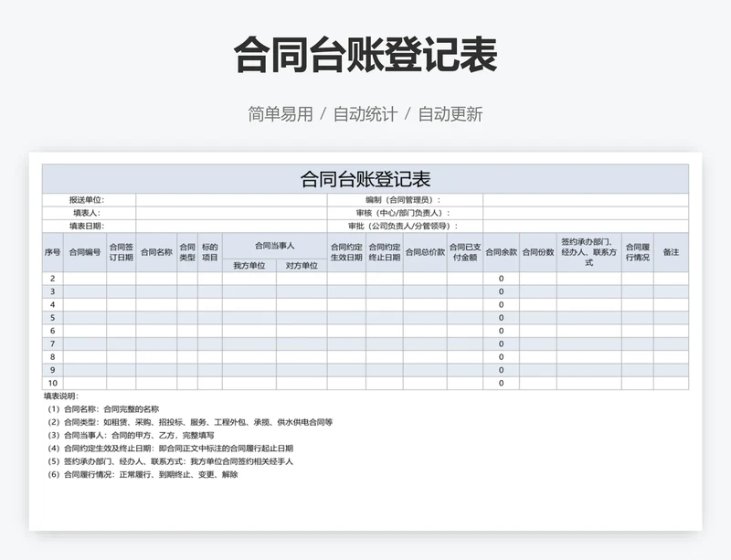The image size is (731, 560).
Task: Click the 填表人 label cell
Action: 89,213
